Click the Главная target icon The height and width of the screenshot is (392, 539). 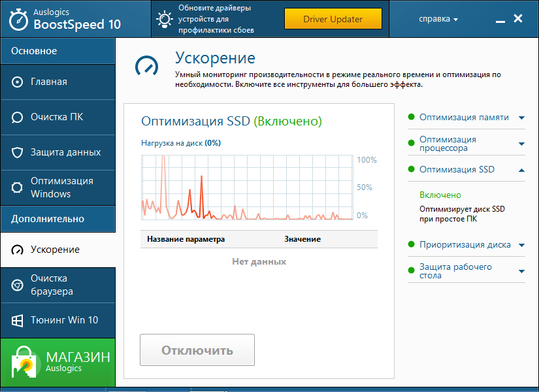click(x=17, y=82)
